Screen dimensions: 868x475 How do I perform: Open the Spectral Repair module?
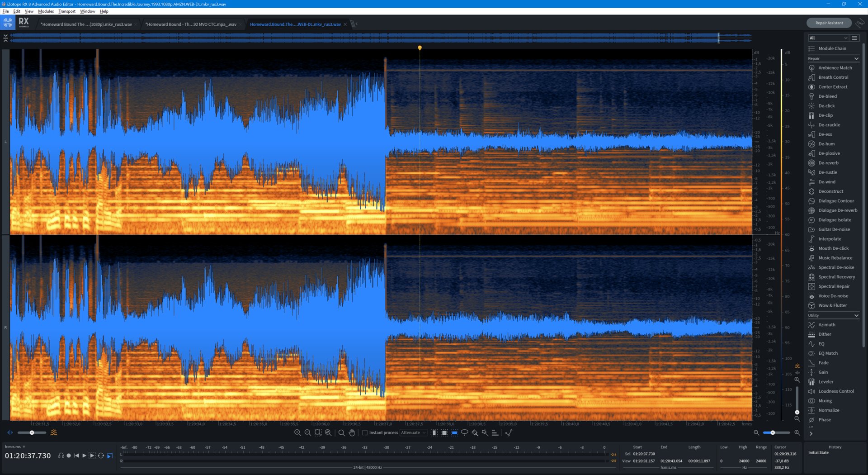pos(834,286)
